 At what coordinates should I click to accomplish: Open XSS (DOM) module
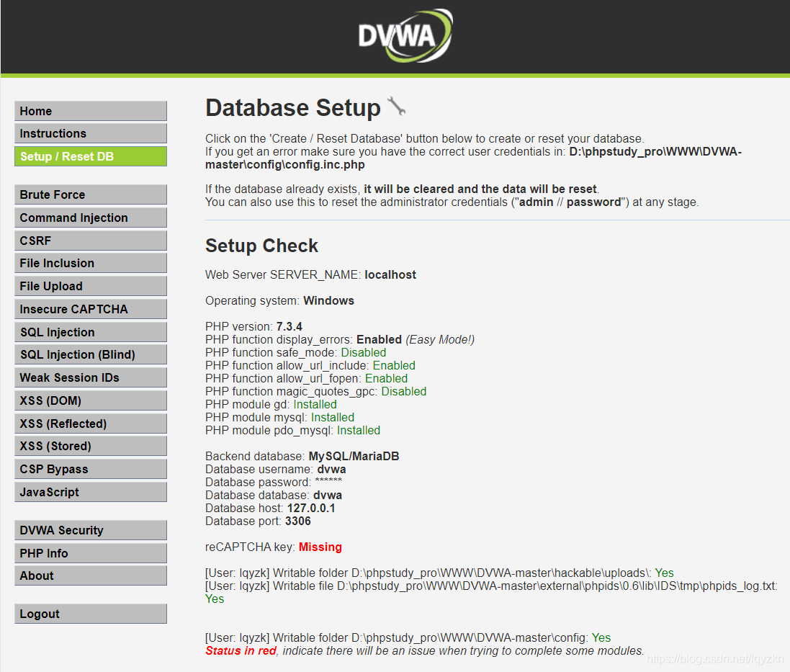[x=91, y=400]
